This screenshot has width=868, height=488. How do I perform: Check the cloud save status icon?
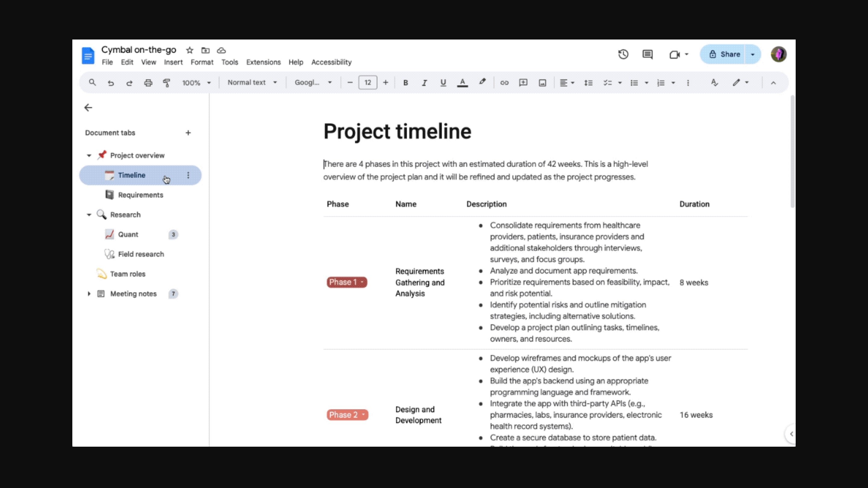click(x=221, y=50)
